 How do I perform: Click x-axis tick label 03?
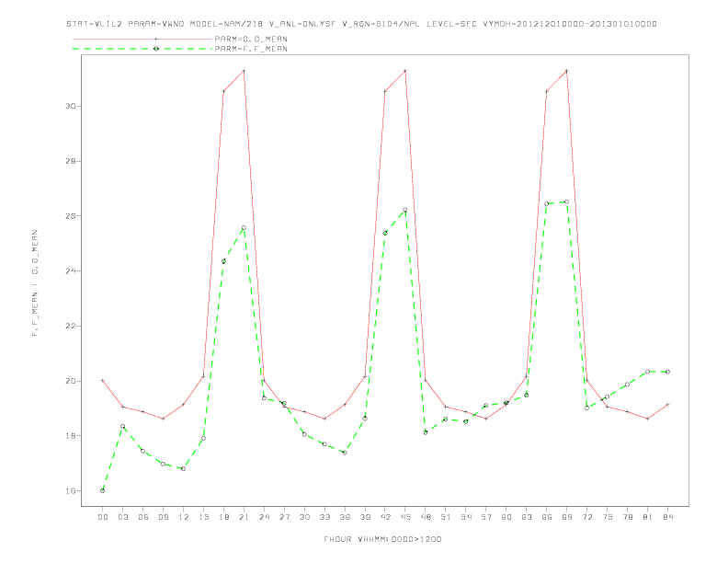point(122,517)
